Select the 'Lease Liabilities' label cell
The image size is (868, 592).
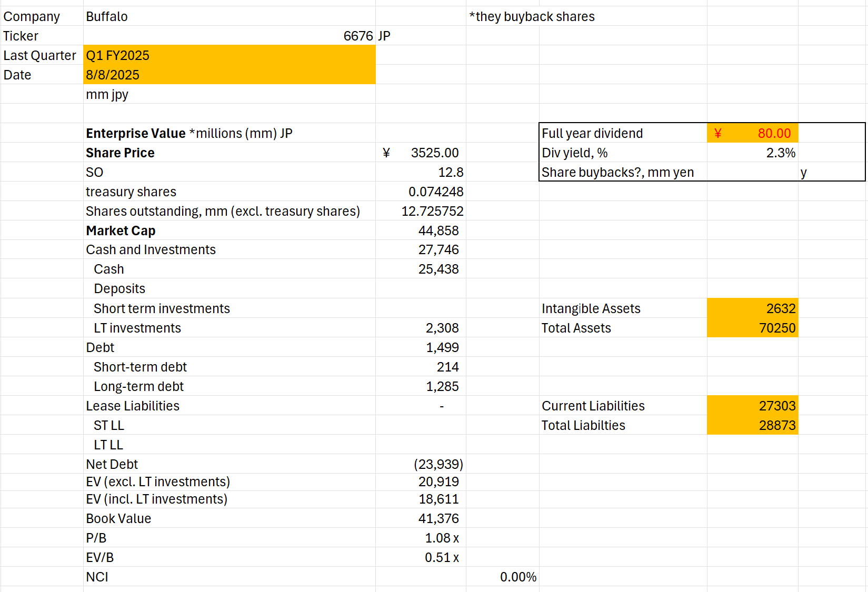(x=229, y=406)
